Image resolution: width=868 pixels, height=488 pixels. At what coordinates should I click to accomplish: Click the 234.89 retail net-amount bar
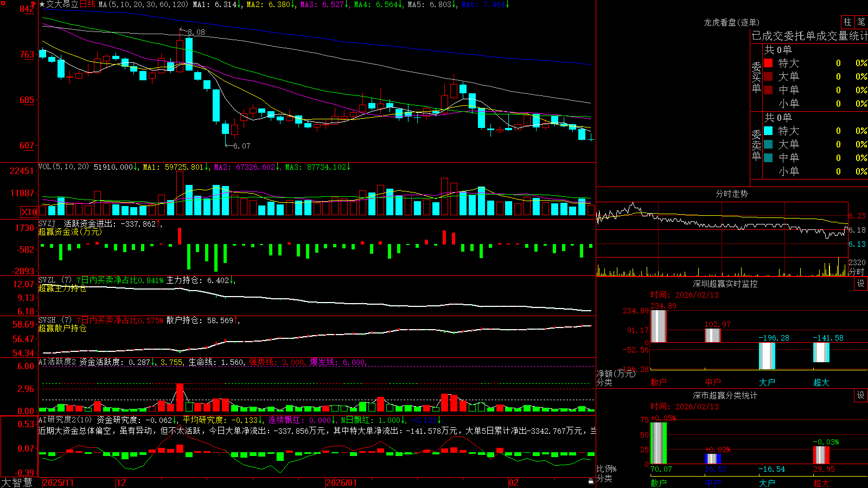pyautogui.click(x=659, y=326)
